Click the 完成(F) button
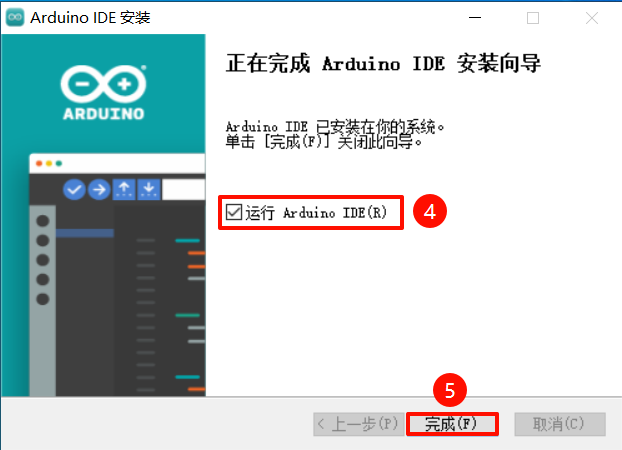The height and width of the screenshot is (450, 622). click(452, 424)
